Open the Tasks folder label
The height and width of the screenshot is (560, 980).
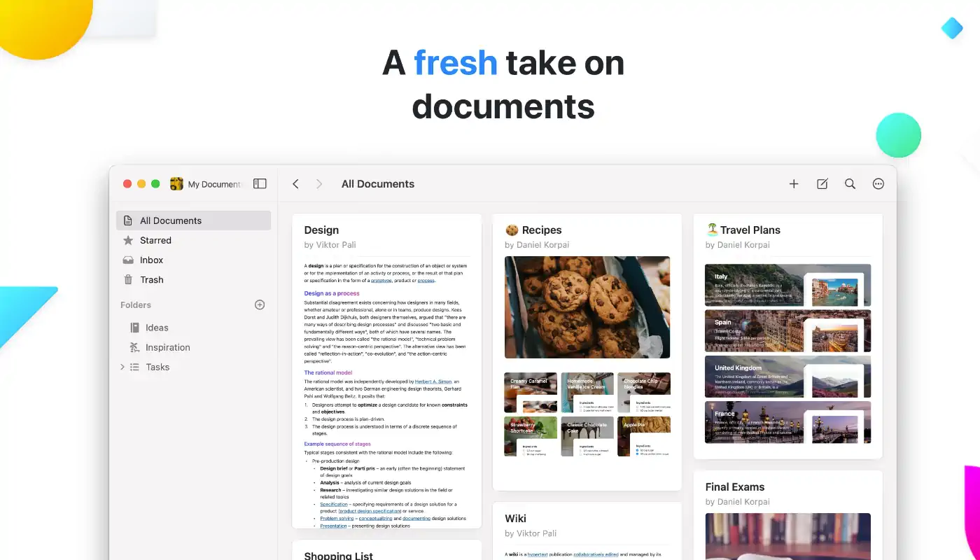(x=157, y=367)
